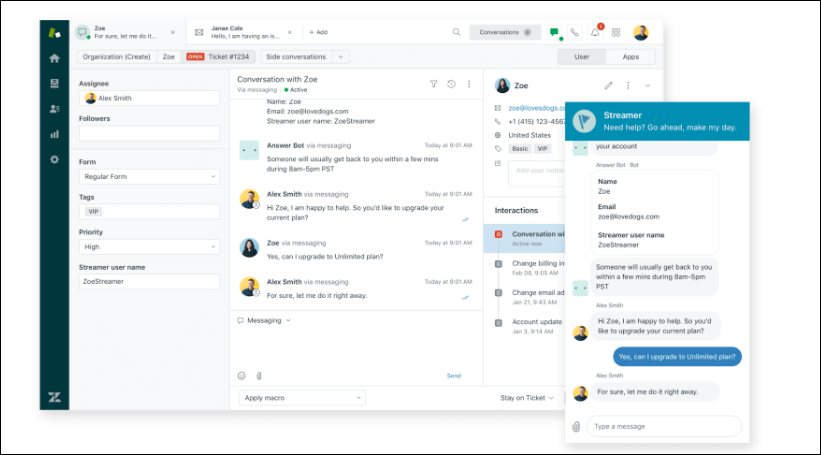Click the Conversations button
This screenshot has height=455, width=821.
coord(505,32)
